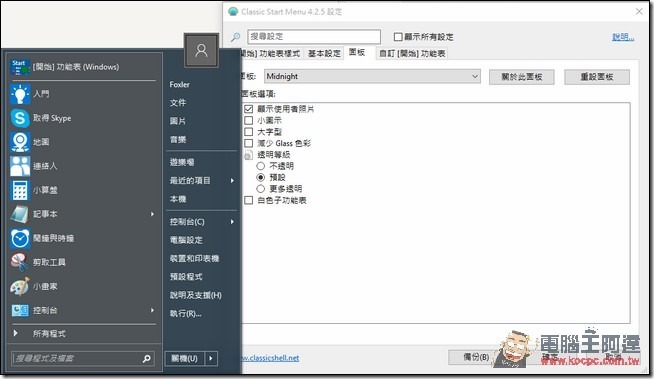Image resolution: width=654 pixels, height=379 pixels.
Task: Open the 連絡人 people icon
Action: (20, 166)
